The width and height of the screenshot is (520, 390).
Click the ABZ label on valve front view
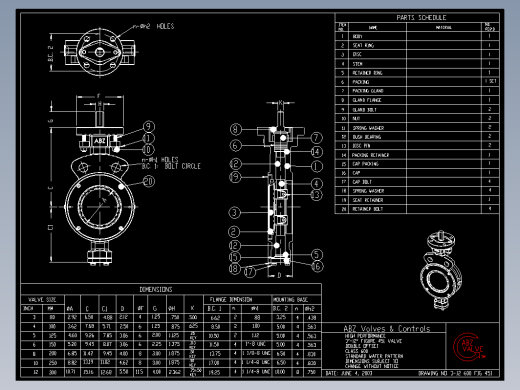click(x=100, y=141)
